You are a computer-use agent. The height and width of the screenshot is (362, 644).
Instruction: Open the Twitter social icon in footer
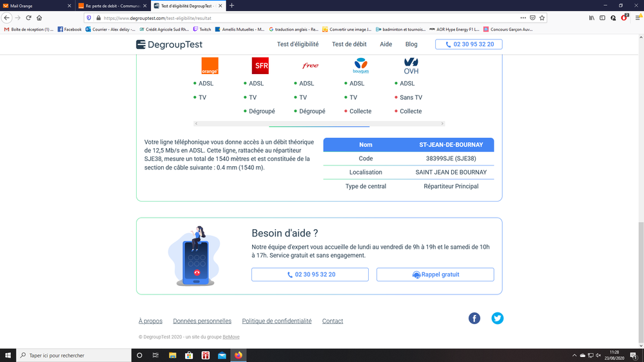498,318
